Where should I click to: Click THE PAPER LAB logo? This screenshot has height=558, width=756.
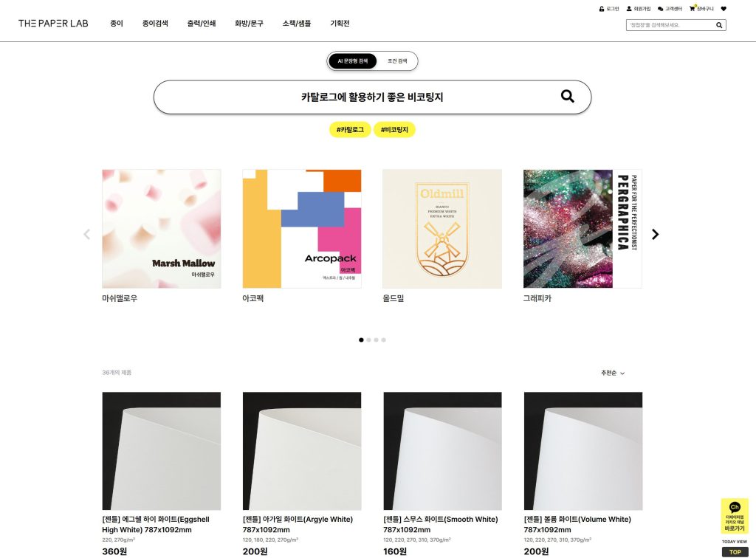click(x=53, y=23)
